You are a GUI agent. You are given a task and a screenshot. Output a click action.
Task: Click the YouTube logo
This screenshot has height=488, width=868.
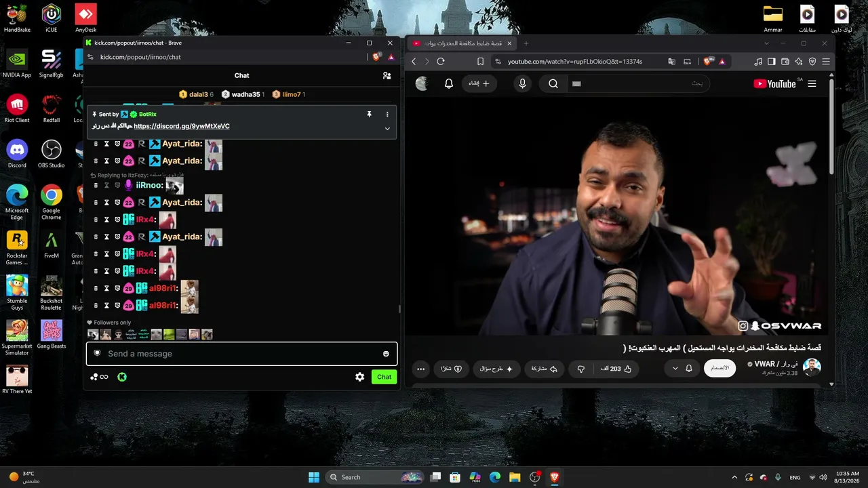pos(774,84)
